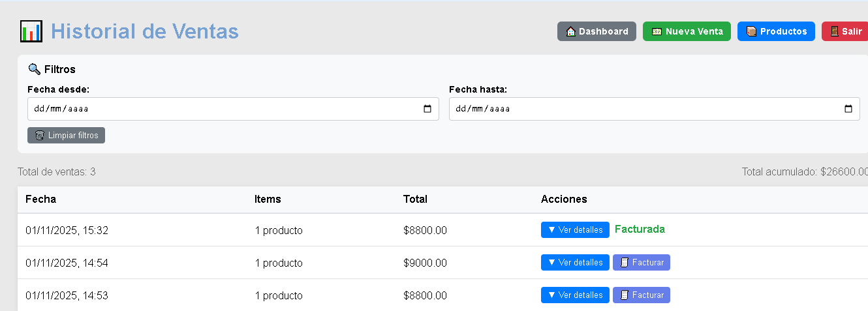Click the bar chart icon beside Historial de Ventas

31,31
